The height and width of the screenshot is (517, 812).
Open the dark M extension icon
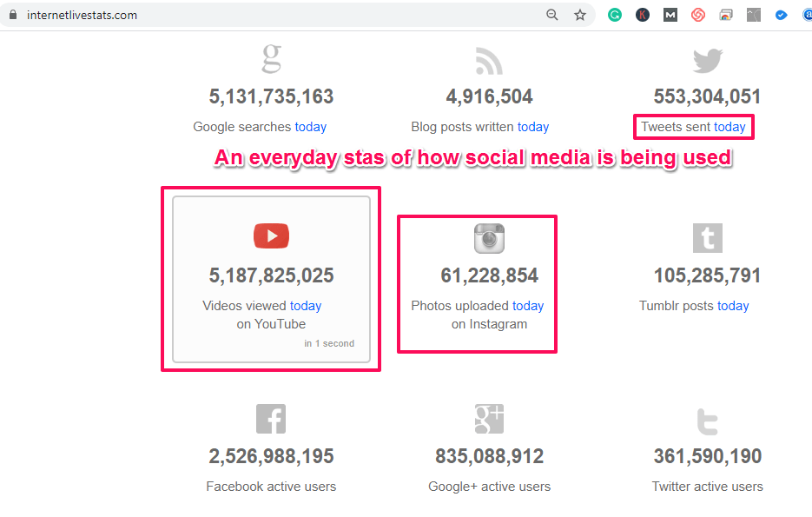coord(670,15)
